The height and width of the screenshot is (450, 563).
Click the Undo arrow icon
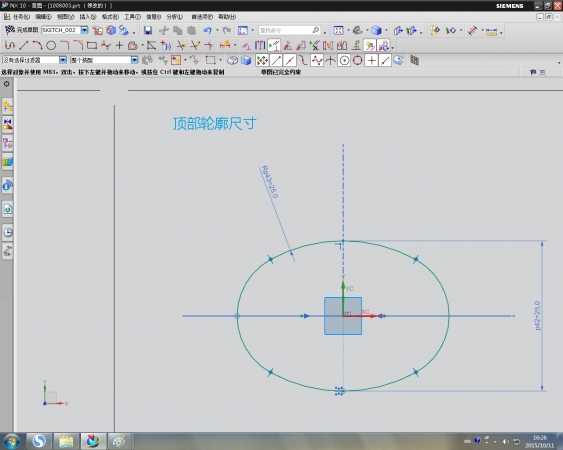coord(208,31)
